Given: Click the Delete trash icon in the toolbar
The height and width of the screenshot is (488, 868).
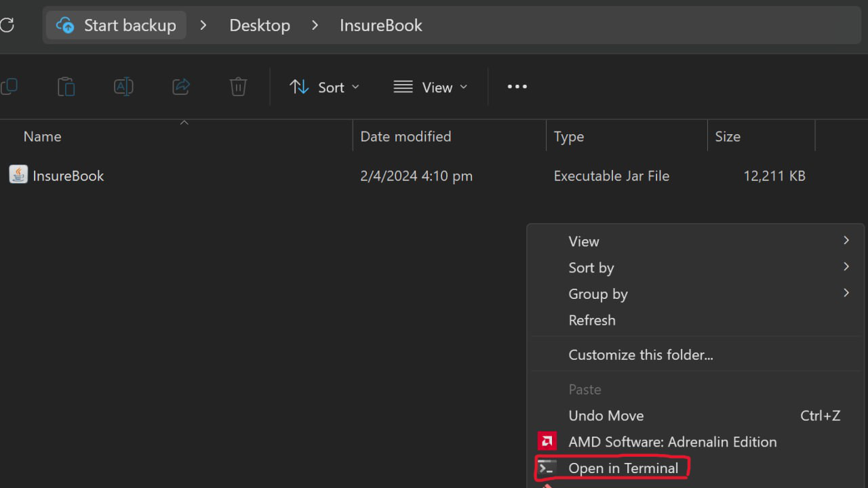Looking at the screenshot, I should [238, 87].
